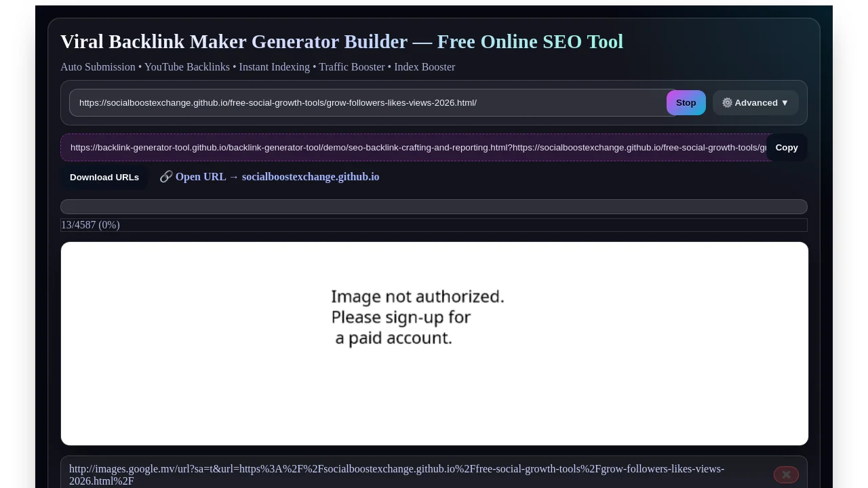868x488 pixels.
Task: Click the 'Auto Submission • YouTube Backlinks' subtitle
Action: (258, 67)
